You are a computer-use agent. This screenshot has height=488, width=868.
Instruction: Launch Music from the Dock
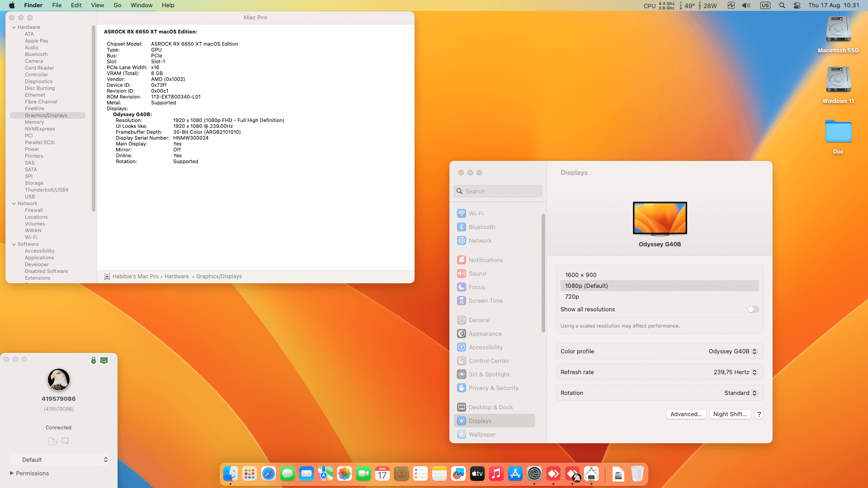pos(496,474)
